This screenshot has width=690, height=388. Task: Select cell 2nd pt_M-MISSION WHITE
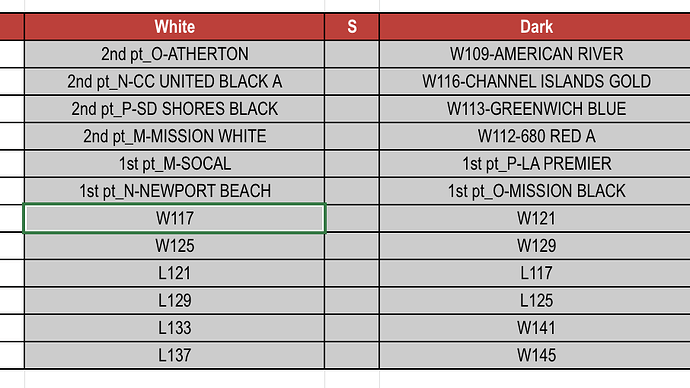click(x=175, y=136)
